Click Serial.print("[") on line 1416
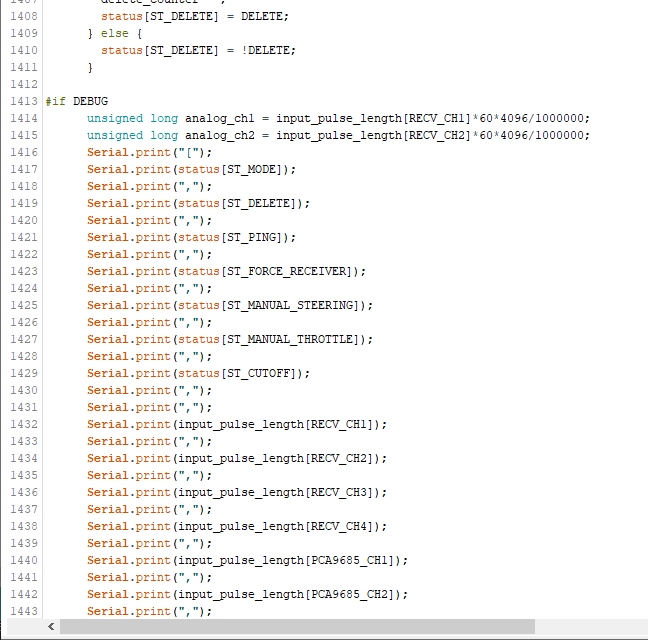The width and height of the screenshot is (648, 640). click(x=149, y=152)
